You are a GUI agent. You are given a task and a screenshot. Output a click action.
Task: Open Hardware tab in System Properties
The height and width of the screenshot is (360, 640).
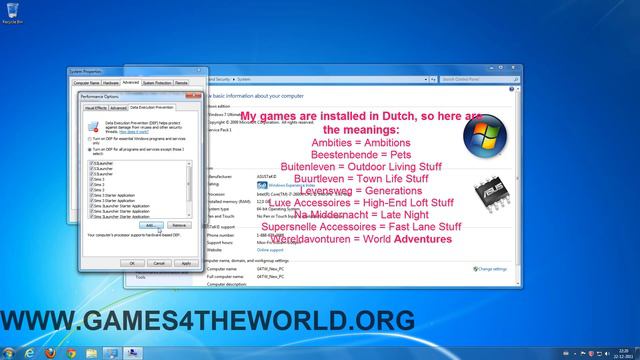(x=110, y=83)
